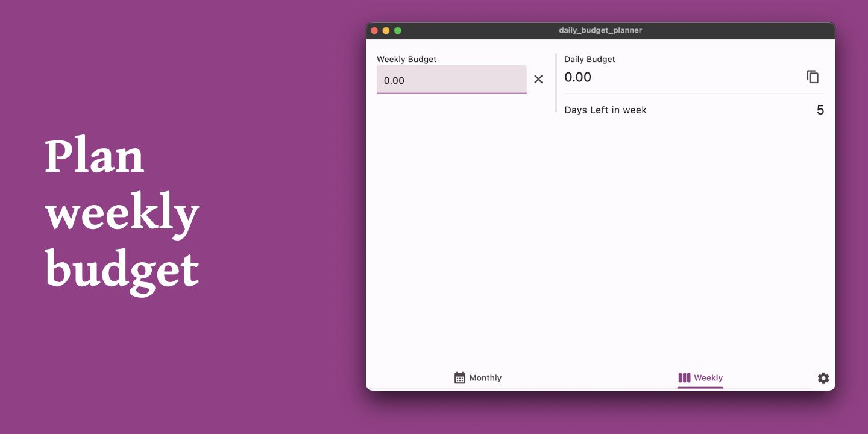
Task: Click the Days Left in week label
Action: [605, 110]
